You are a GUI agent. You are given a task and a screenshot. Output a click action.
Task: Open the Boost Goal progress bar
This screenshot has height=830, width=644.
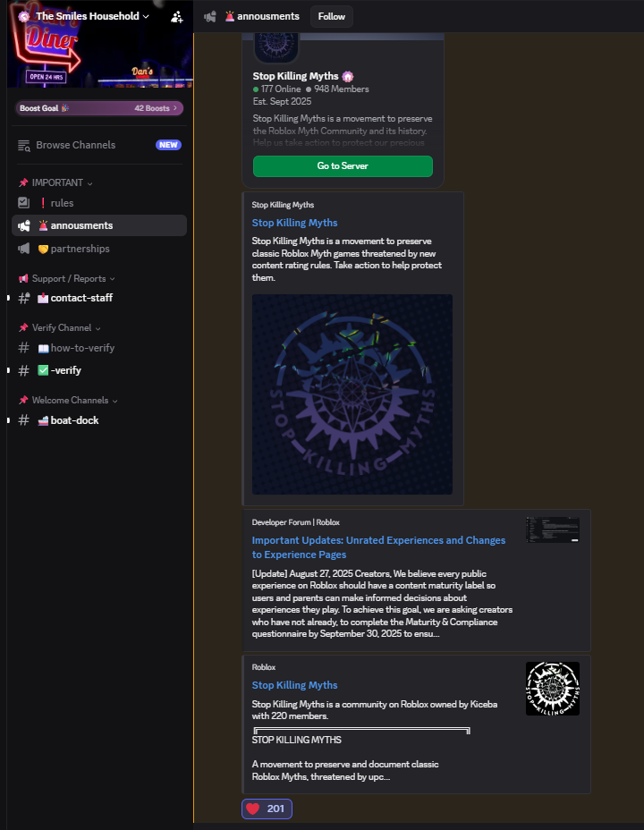click(99, 108)
